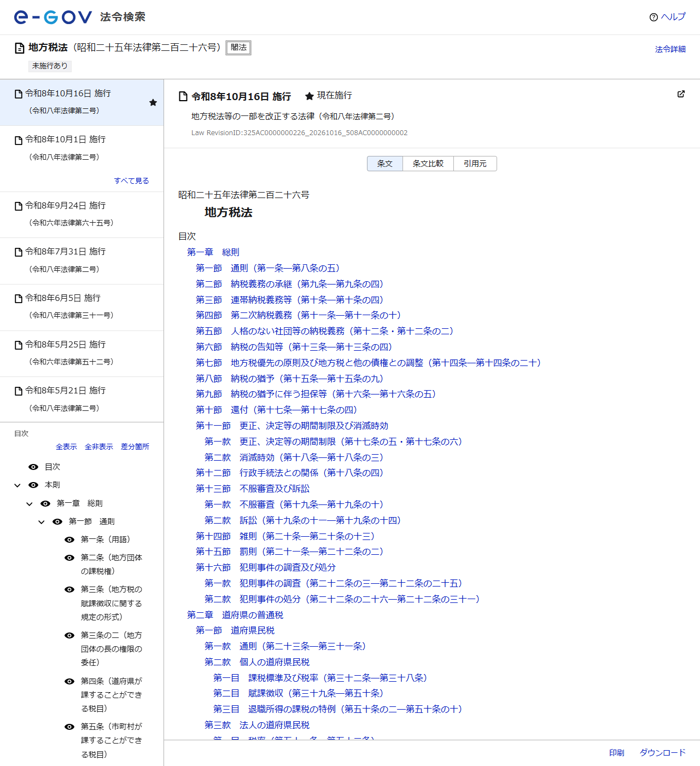Click document icon of 令和8年5月25日 施行
700x766 pixels.
coord(19,345)
